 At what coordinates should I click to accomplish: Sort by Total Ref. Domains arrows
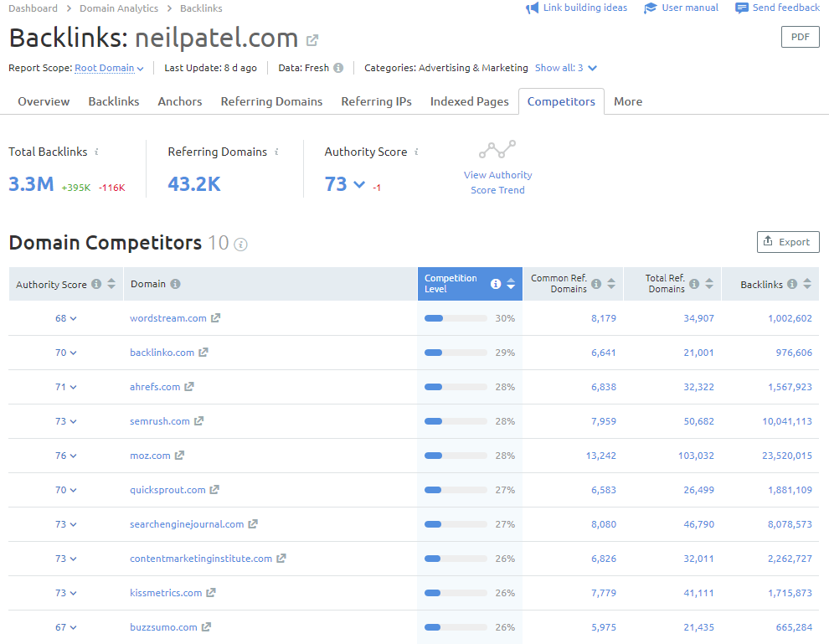tap(709, 284)
